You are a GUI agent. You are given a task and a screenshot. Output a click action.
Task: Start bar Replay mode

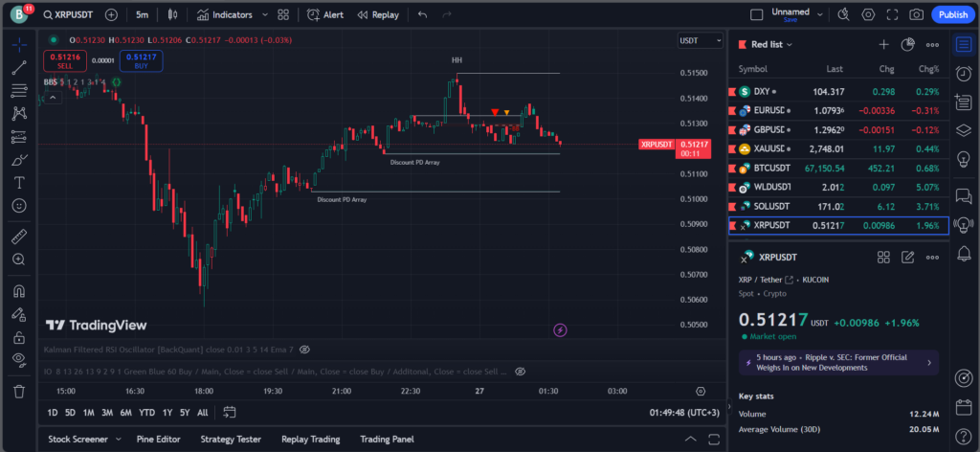point(378,14)
